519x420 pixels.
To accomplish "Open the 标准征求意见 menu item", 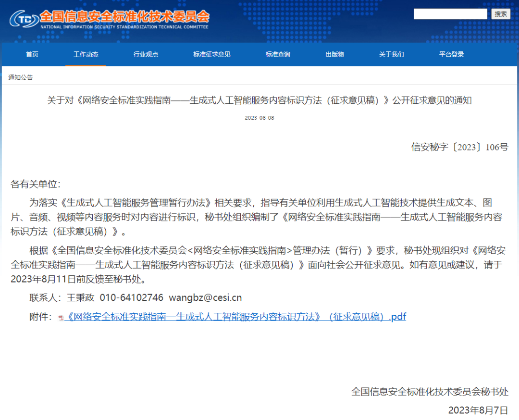I will (x=212, y=54).
